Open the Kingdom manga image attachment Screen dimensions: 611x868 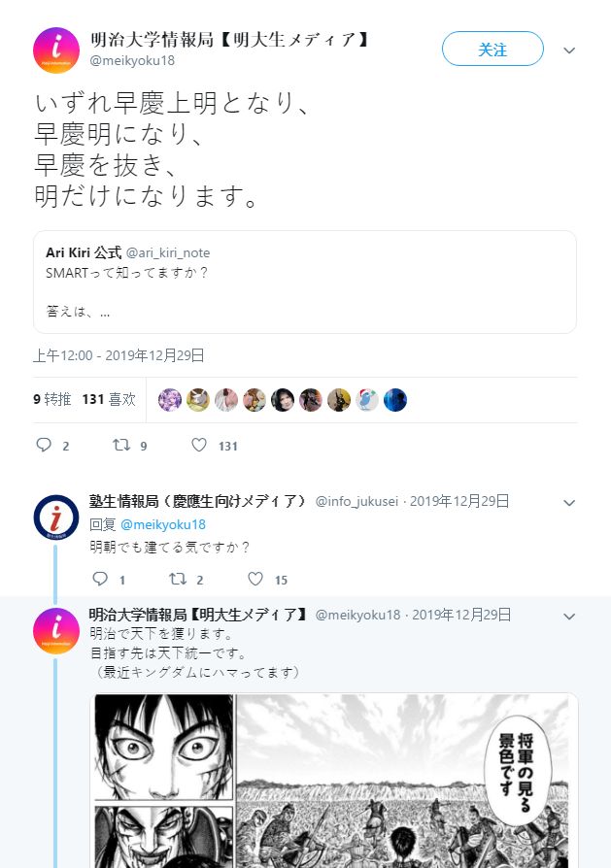334,780
